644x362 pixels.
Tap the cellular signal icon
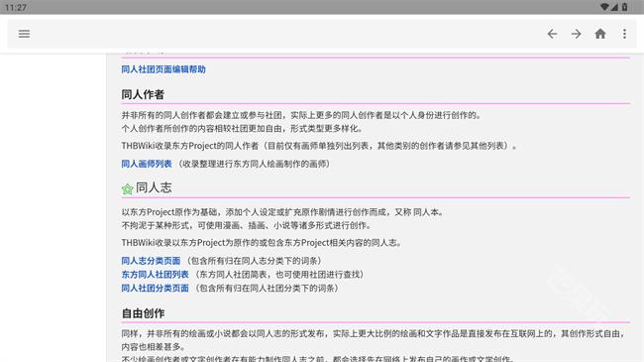(614, 7)
